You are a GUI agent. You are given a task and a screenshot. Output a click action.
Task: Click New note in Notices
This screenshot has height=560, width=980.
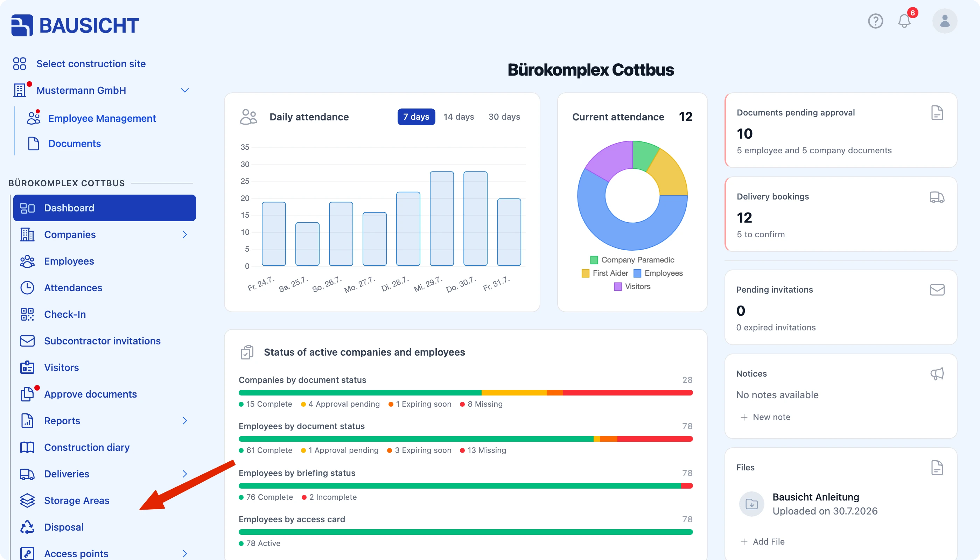765,417
